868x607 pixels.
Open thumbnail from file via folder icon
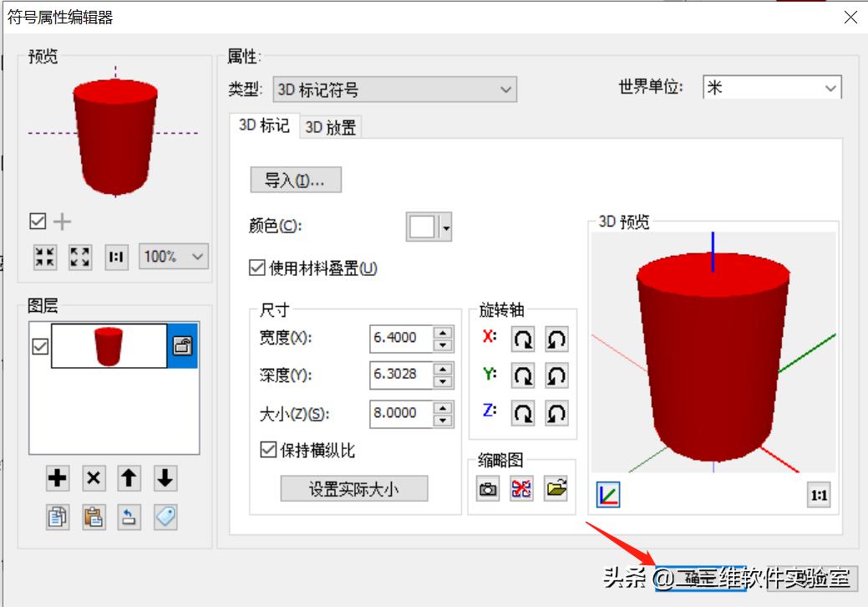[556, 488]
